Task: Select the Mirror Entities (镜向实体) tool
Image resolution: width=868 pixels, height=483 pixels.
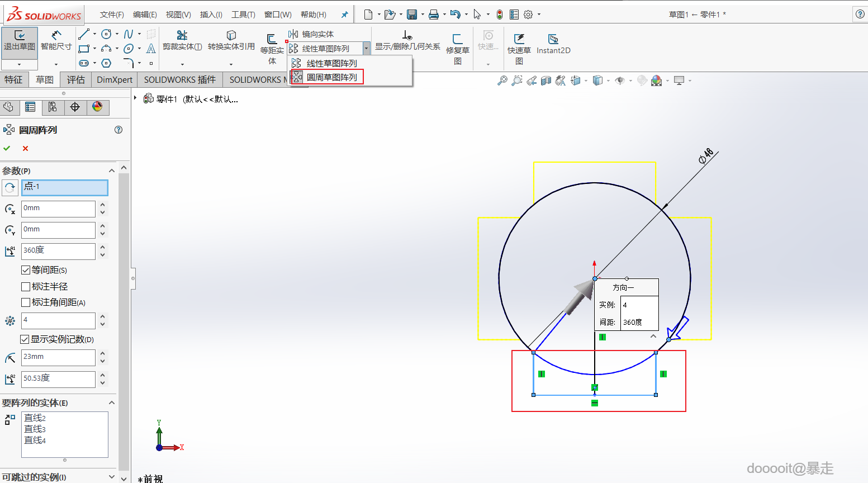Action: point(311,34)
